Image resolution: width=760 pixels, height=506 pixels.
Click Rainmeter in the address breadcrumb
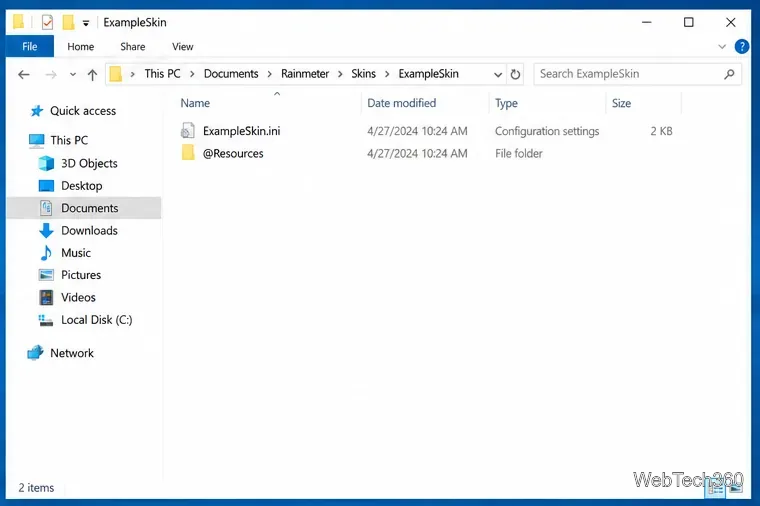click(305, 74)
